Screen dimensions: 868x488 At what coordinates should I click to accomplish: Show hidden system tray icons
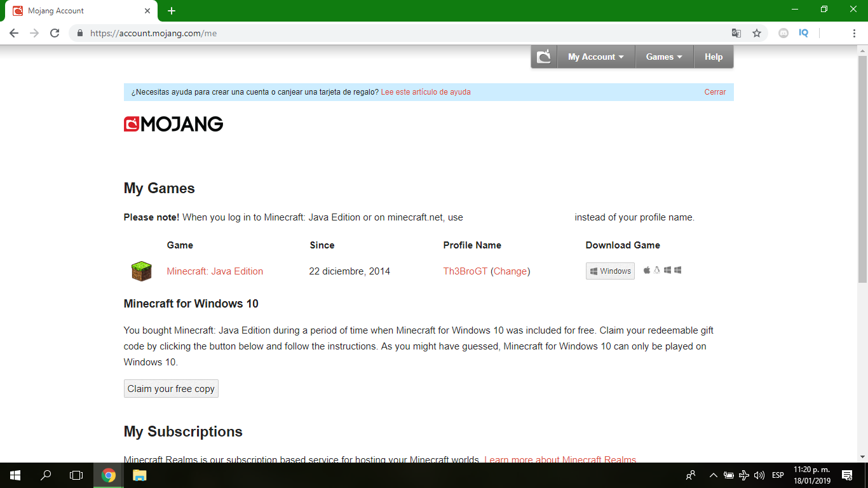[x=714, y=475]
